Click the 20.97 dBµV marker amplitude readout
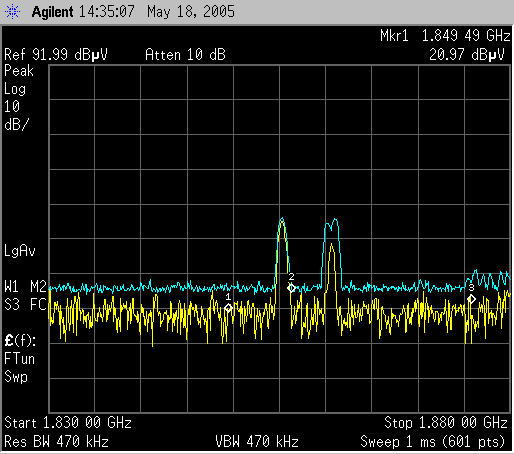The height and width of the screenshot is (454, 514). click(467, 54)
